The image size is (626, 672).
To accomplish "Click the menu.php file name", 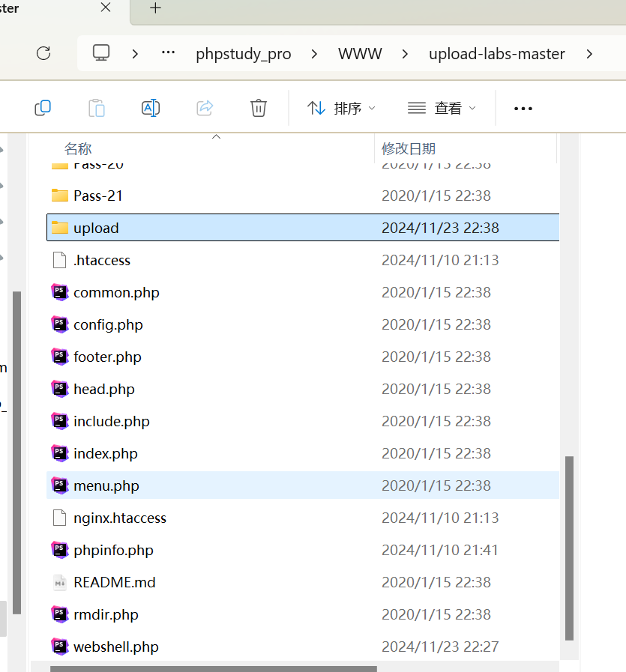I will click(106, 486).
